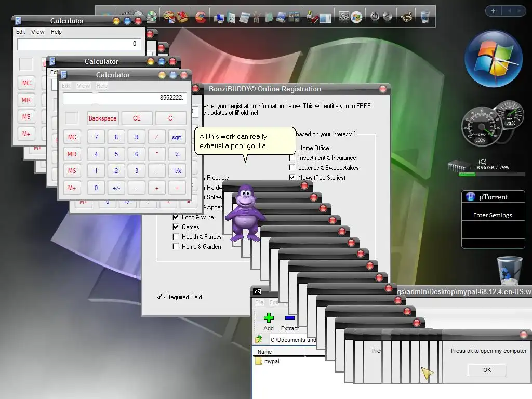Uncheck News (Top Stories) checkbox
This screenshot has width=532, height=399.
292,177
